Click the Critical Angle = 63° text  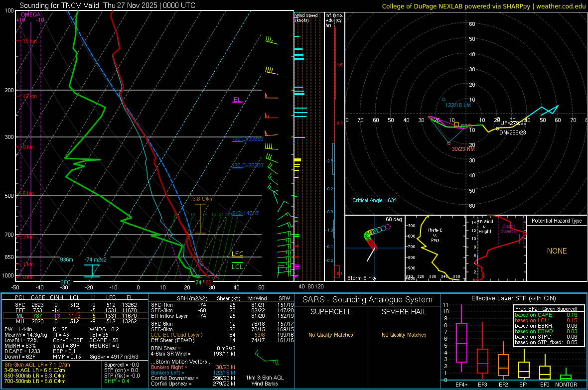pos(374,200)
